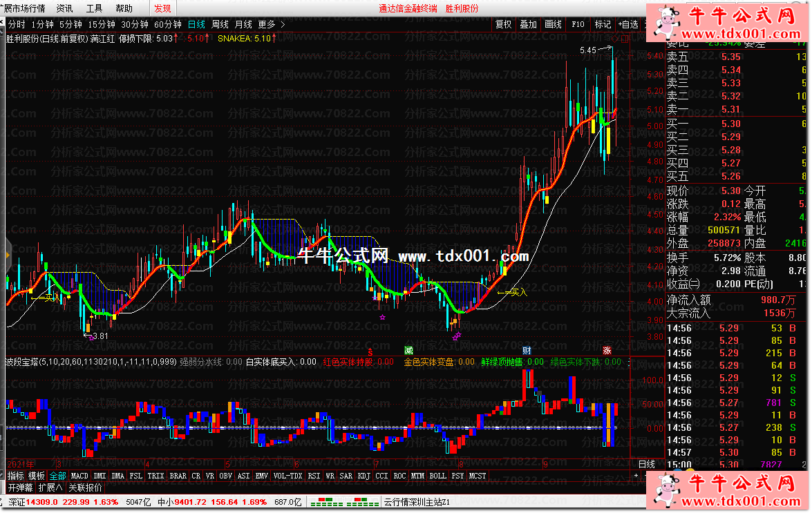Image resolution: width=812 pixels, height=513 pixels.
Task: Open F10 company information
Action: 578,24
